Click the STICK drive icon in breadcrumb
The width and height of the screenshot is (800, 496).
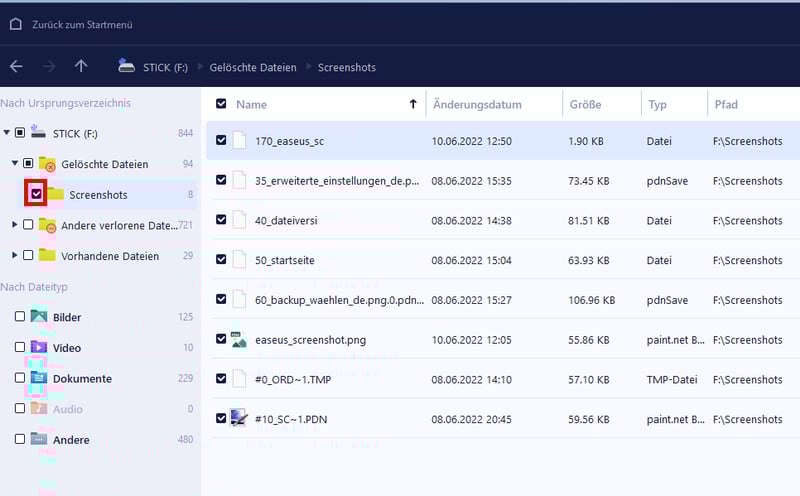(x=127, y=66)
